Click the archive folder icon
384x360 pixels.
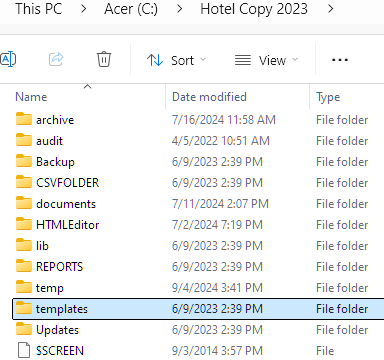click(x=24, y=119)
